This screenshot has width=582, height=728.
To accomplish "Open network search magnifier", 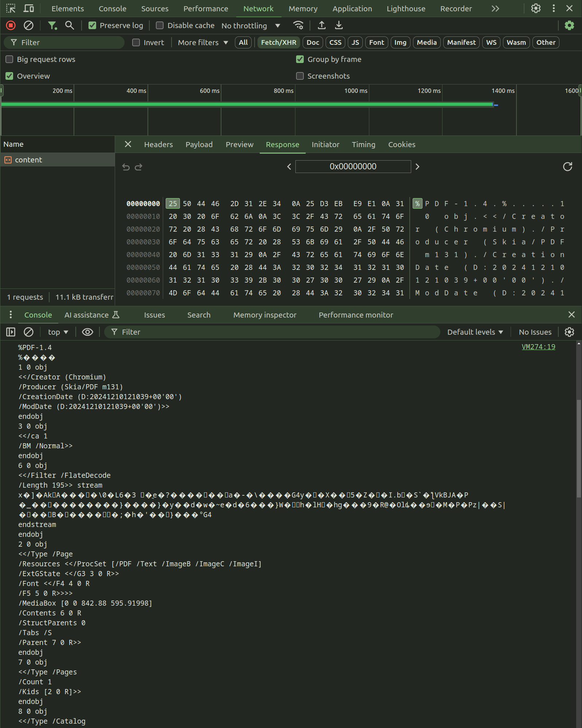I will [70, 25].
